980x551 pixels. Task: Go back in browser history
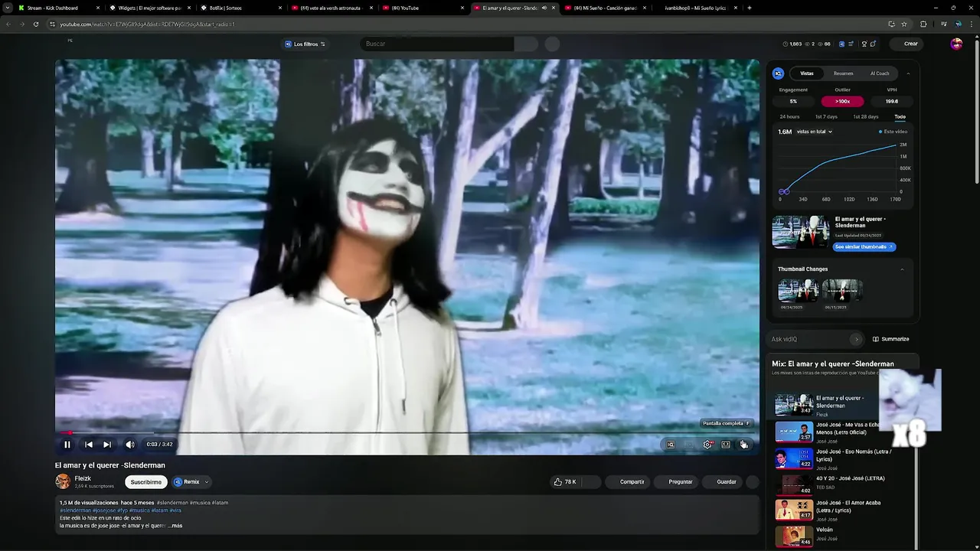click(x=8, y=24)
